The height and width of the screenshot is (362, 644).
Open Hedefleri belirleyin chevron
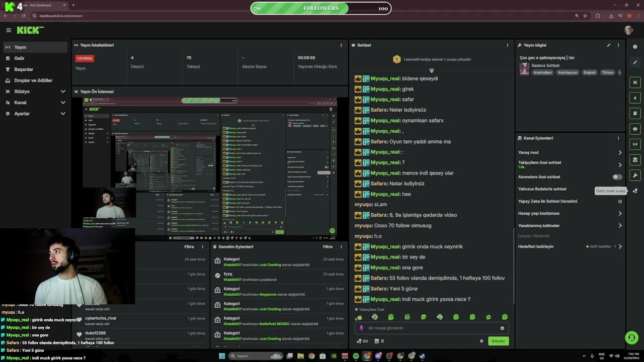620,247
